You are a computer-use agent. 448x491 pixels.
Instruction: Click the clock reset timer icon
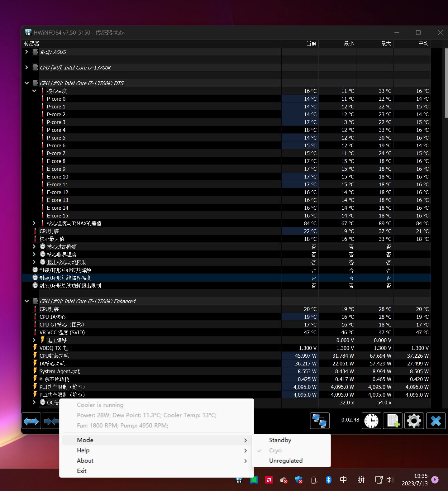click(x=371, y=421)
